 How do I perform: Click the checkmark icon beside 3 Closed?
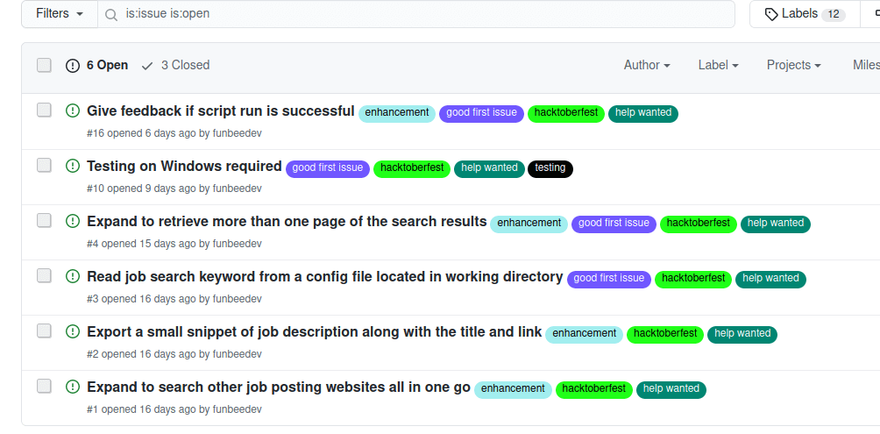coord(148,65)
